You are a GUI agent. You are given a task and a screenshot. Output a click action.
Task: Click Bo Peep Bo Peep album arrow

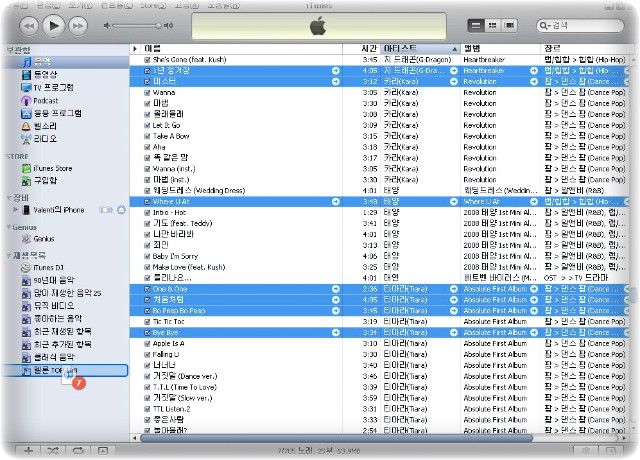(x=534, y=311)
